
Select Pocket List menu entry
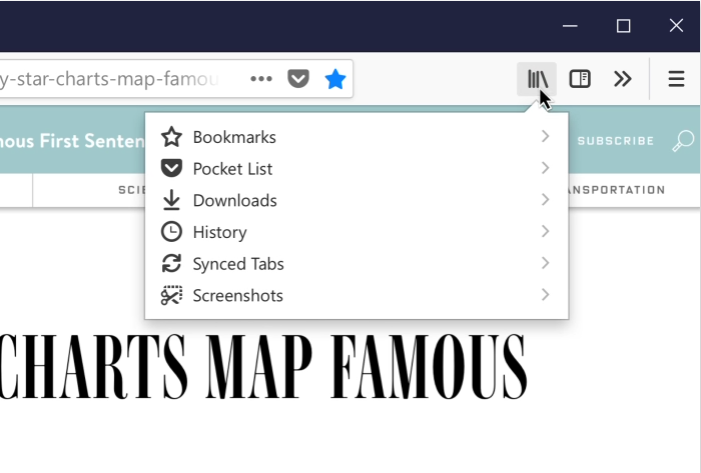click(x=232, y=169)
